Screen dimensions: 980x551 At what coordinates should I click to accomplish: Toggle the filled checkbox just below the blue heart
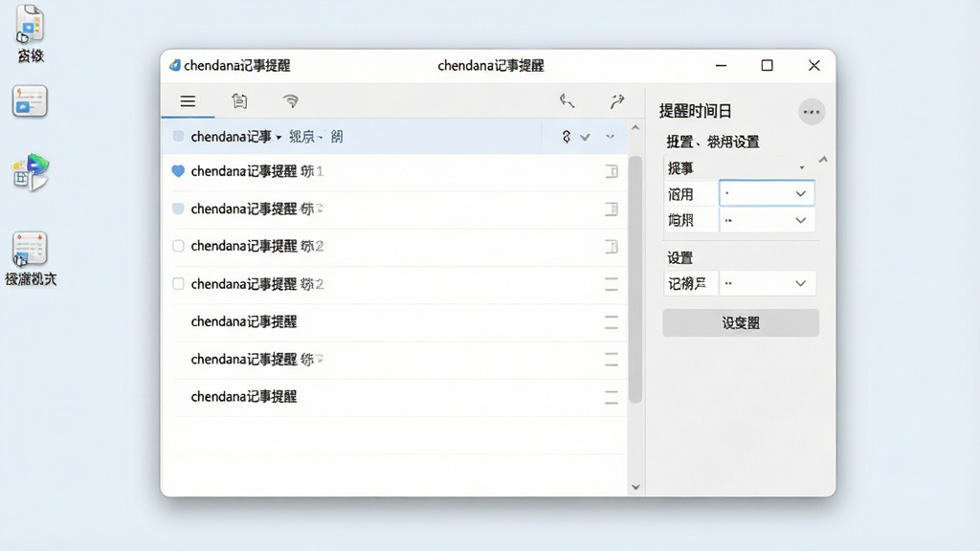178,209
